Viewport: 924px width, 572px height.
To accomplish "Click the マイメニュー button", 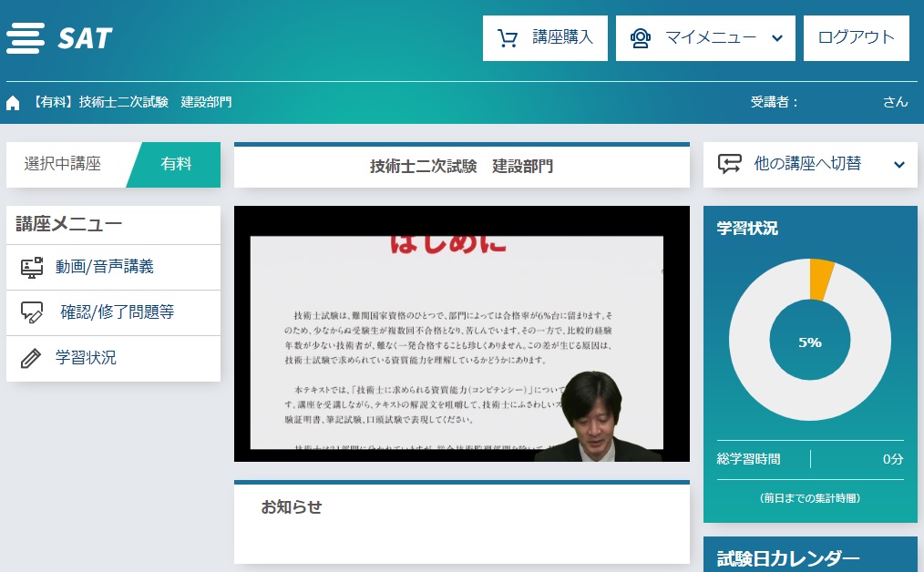I will (705, 38).
